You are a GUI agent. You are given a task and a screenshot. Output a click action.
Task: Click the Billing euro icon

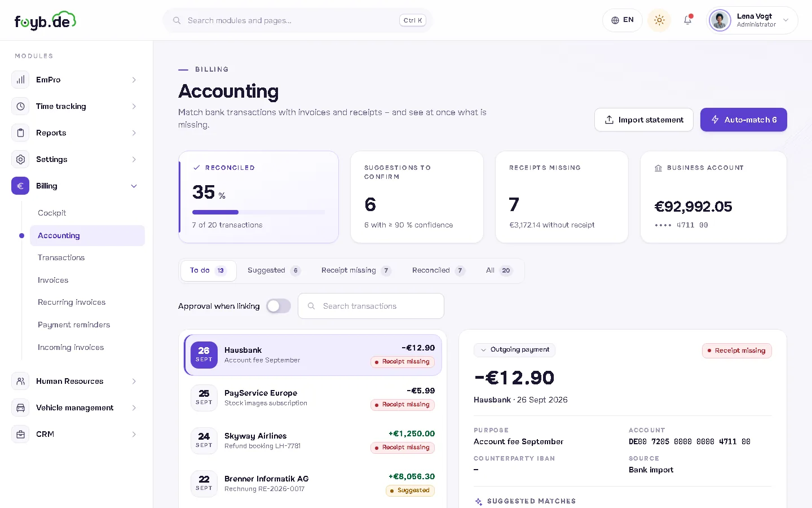(20, 186)
